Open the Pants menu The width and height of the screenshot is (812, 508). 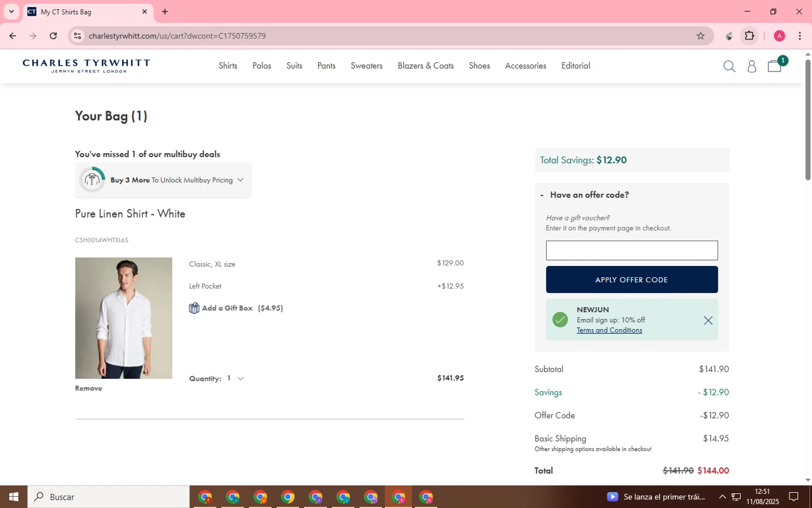(x=326, y=66)
